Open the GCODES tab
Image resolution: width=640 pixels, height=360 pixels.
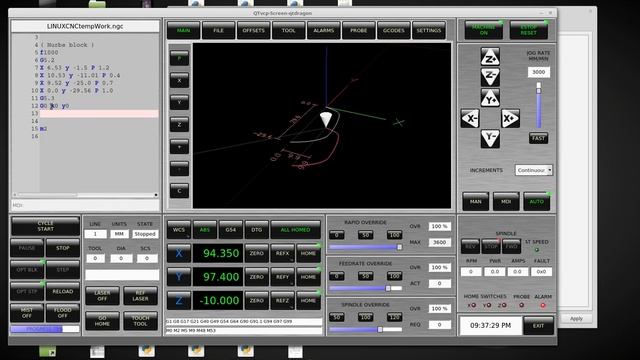click(394, 31)
